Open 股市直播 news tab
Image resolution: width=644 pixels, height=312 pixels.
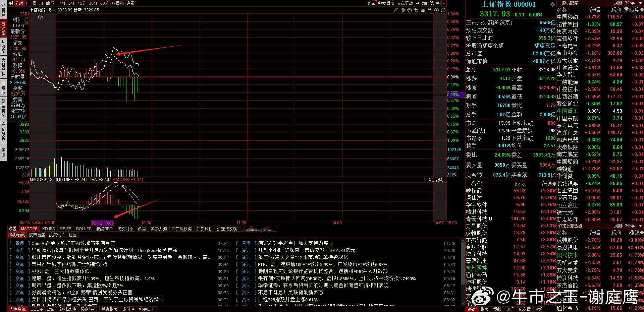click(x=37, y=235)
